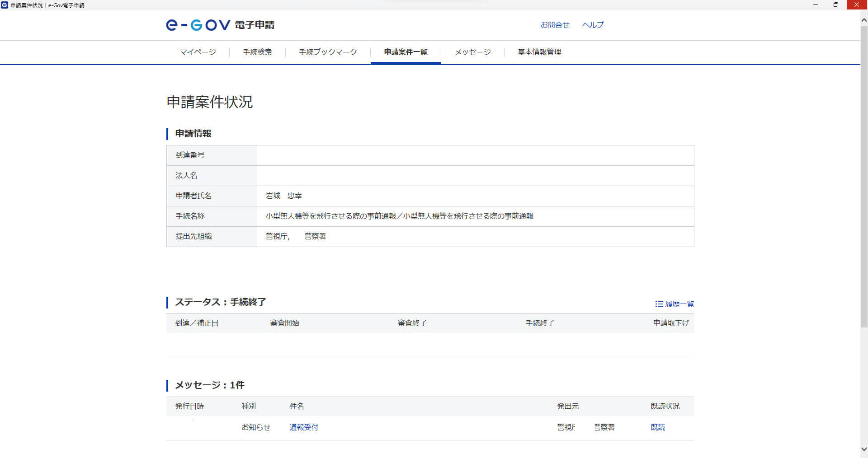Viewport: 868px width, 458px height.
Task: Click the 既読 status link
Action: point(658,427)
